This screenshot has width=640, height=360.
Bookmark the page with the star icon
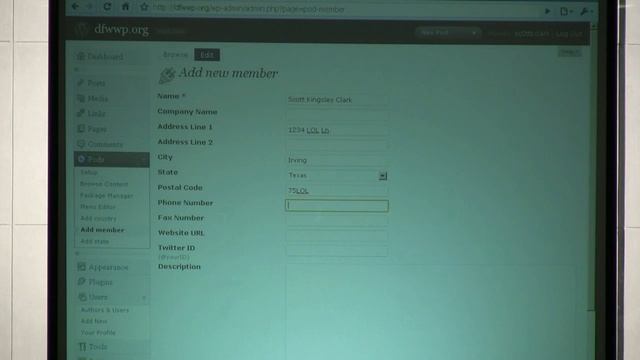click(144, 7)
